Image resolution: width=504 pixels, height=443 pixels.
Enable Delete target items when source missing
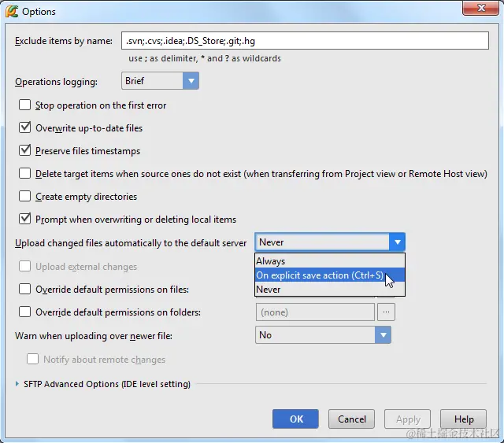pos(24,173)
